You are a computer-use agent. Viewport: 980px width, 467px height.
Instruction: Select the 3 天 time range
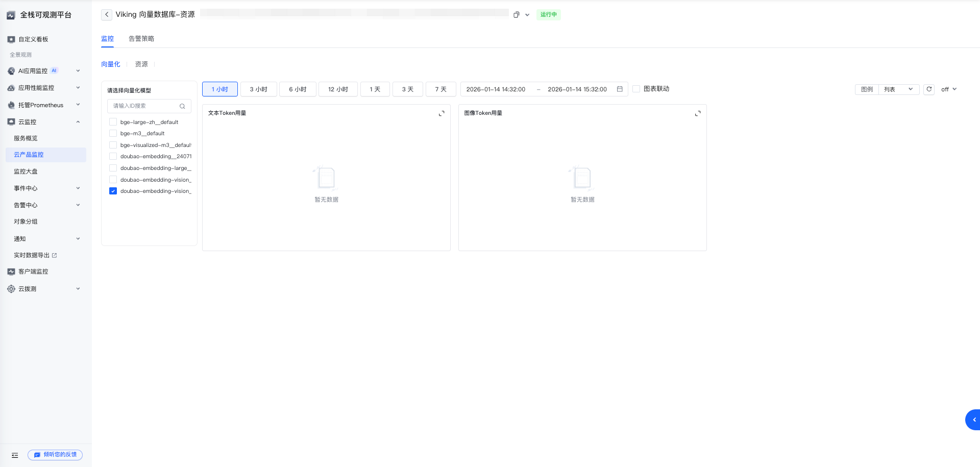click(x=408, y=89)
